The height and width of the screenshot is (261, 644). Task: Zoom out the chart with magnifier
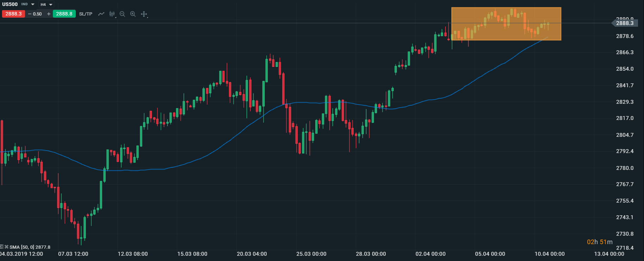pyautogui.click(x=122, y=14)
